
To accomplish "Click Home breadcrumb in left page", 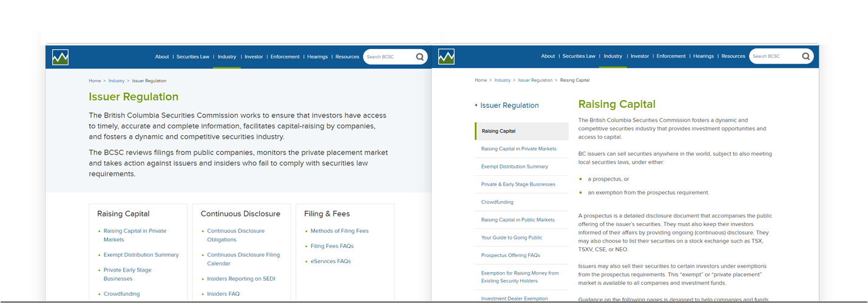I will (95, 81).
